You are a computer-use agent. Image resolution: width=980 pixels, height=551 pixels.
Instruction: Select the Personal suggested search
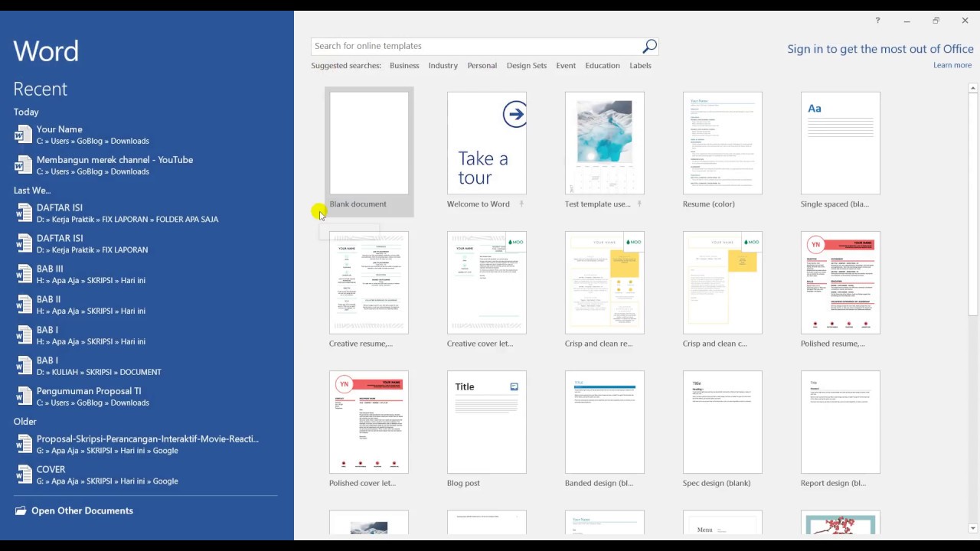(482, 66)
